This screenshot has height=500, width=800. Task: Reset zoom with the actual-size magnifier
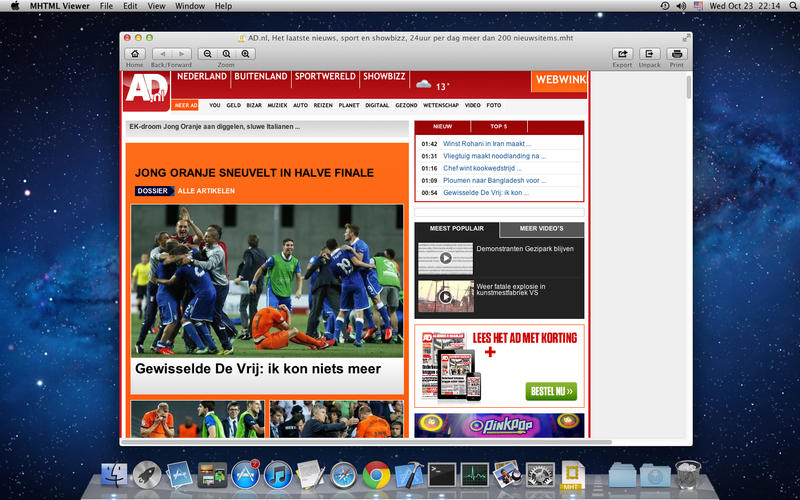pyautogui.click(x=227, y=54)
